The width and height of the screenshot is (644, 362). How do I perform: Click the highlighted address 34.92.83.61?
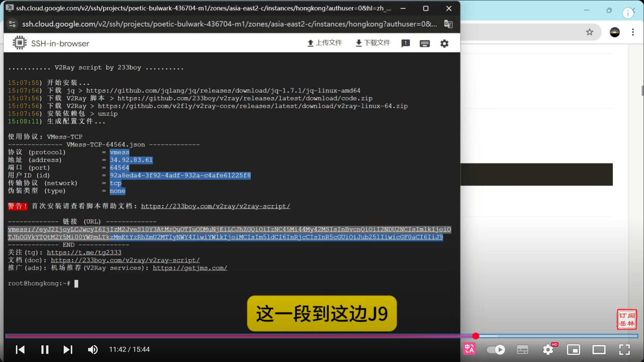tap(131, 160)
